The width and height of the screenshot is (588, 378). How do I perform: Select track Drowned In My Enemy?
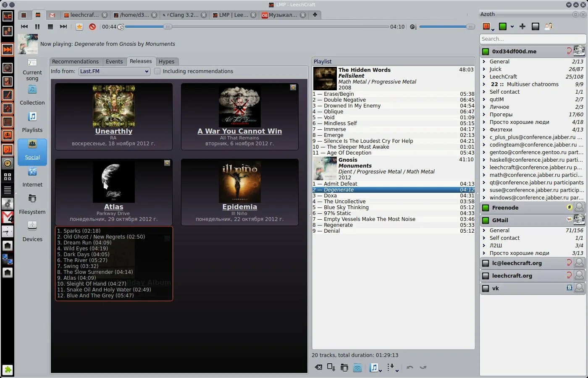tap(394, 106)
